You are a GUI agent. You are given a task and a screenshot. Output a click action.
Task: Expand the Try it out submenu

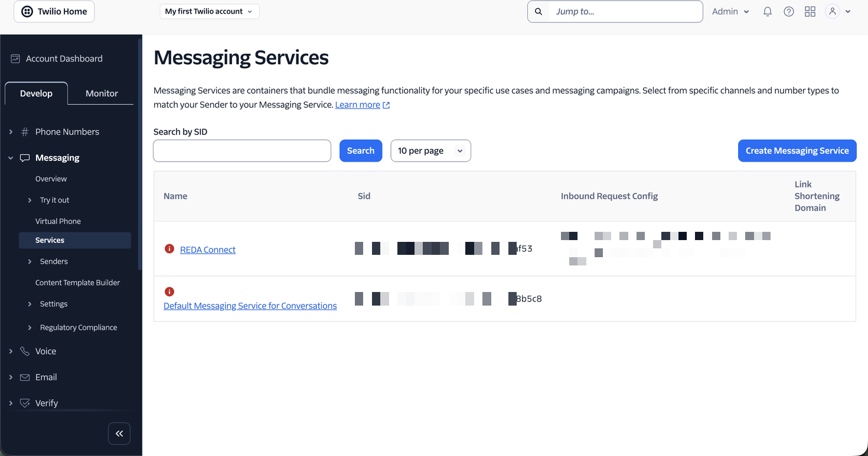point(30,200)
